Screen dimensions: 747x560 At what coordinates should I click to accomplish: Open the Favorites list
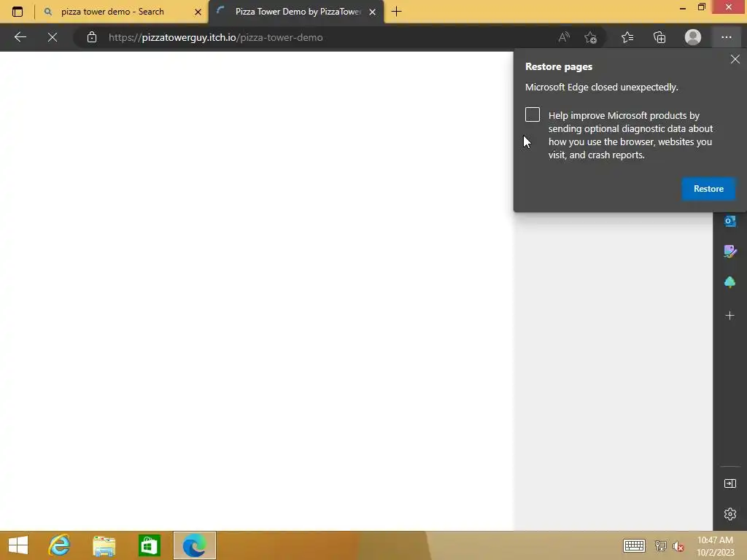(x=627, y=37)
